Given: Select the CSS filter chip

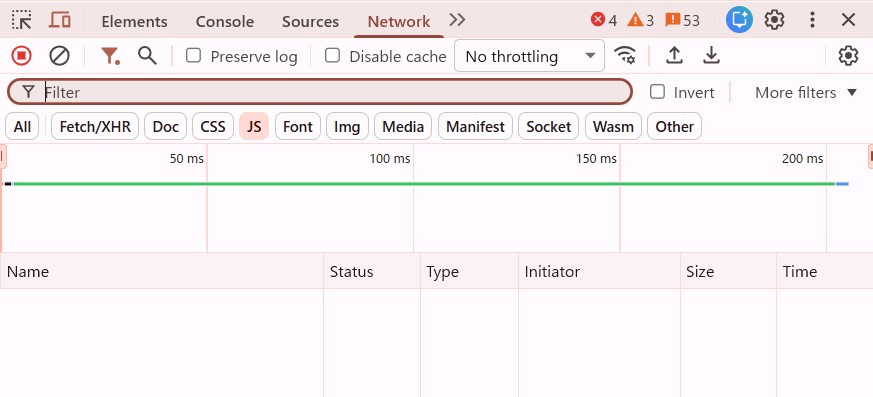Looking at the screenshot, I should tap(213, 127).
